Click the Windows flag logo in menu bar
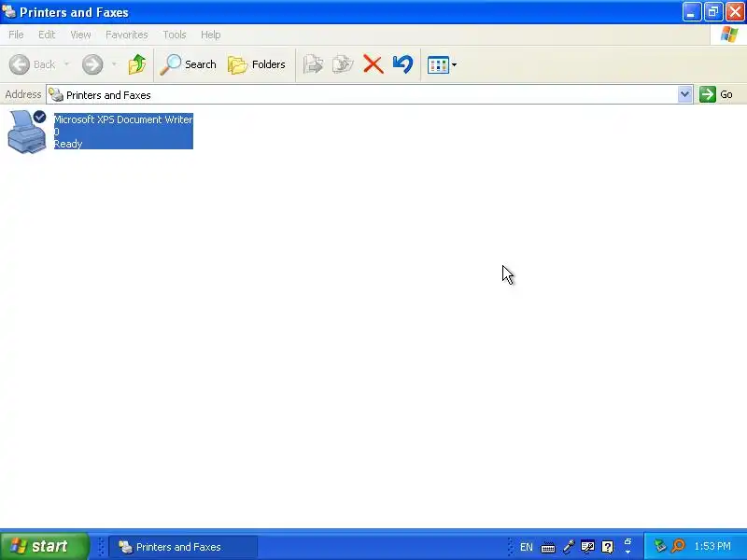 [728, 35]
